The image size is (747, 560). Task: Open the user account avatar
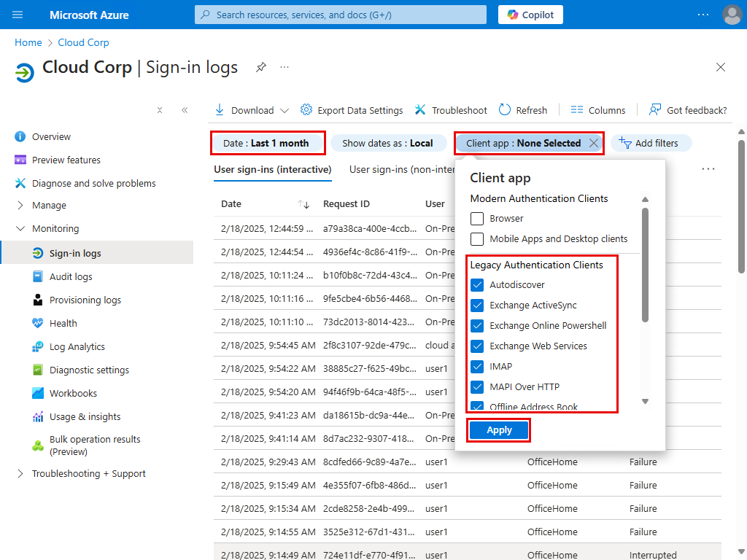click(x=732, y=15)
